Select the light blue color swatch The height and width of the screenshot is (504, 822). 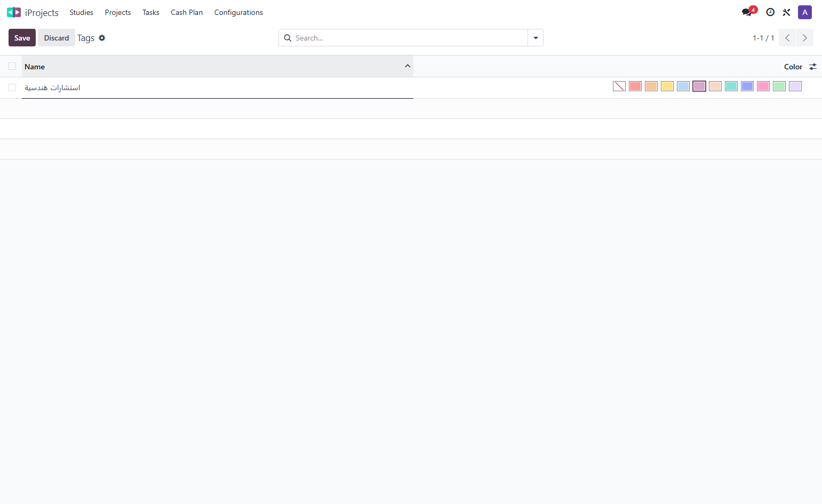tap(683, 86)
